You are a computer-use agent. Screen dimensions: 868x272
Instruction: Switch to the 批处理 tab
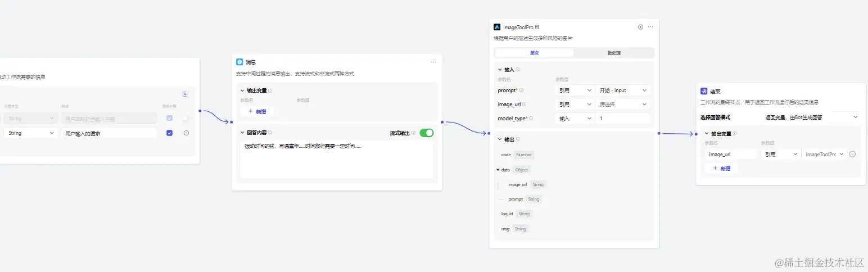614,53
